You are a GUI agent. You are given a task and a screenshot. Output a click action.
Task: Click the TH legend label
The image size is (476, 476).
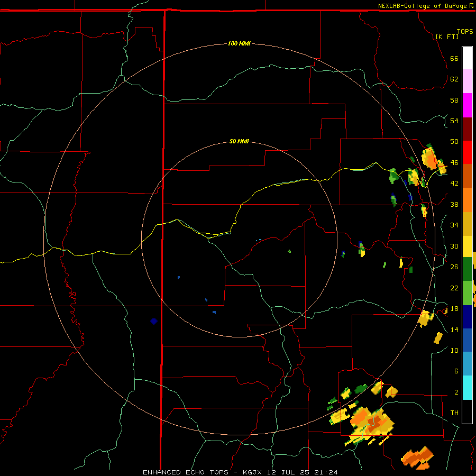point(454,413)
